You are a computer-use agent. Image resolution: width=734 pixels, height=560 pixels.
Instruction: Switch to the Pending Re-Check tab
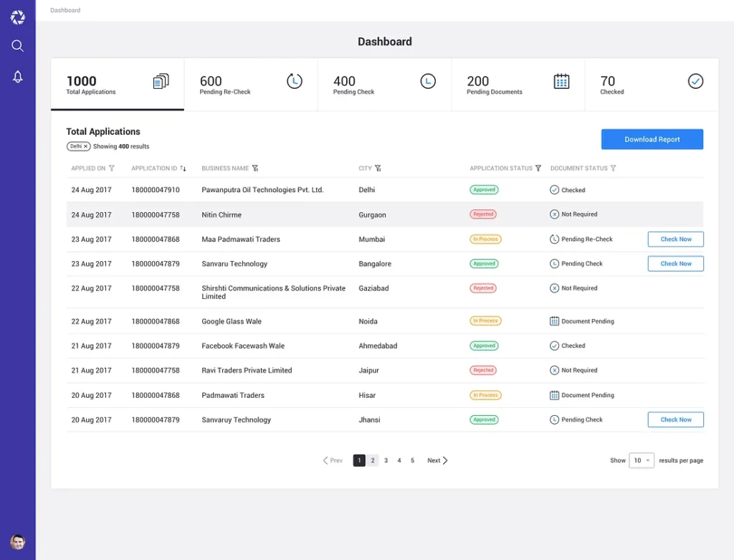[250, 85]
